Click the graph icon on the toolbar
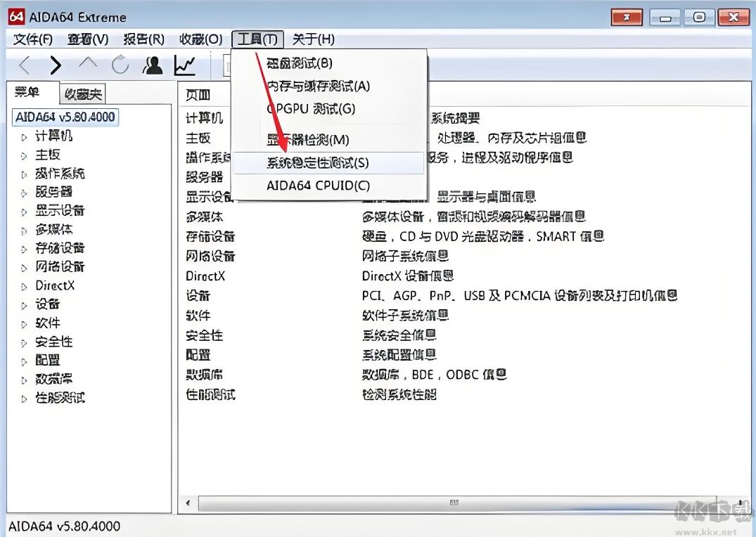756x537 pixels. click(x=185, y=65)
